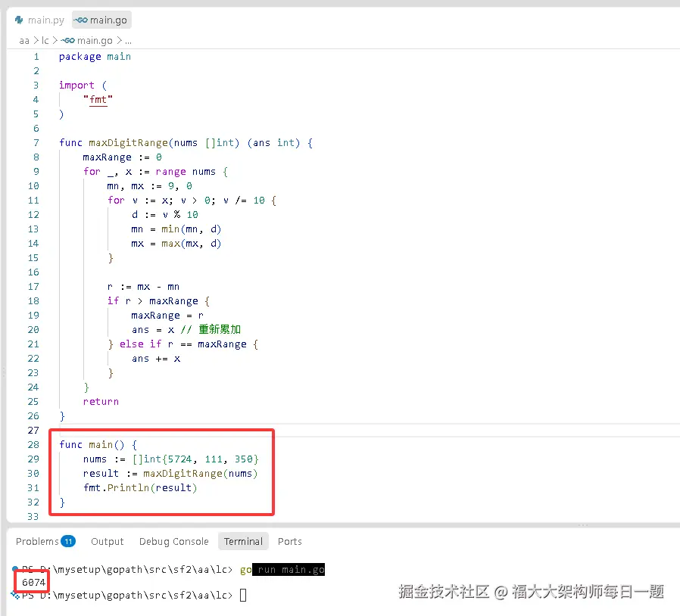Click 'r := mx - mn' on line 17
Image resolution: width=680 pixels, height=616 pixels.
(144, 287)
